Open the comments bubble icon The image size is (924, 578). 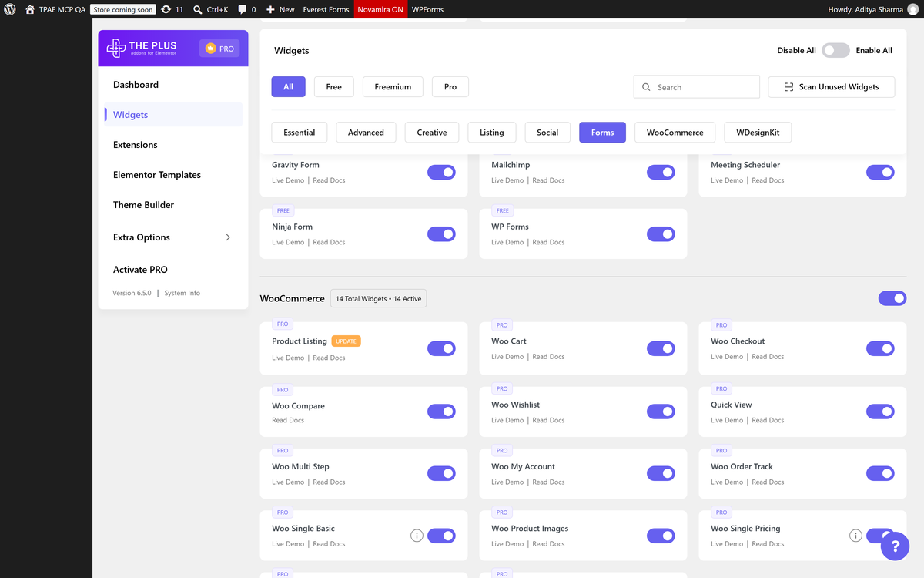pyautogui.click(x=243, y=9)
